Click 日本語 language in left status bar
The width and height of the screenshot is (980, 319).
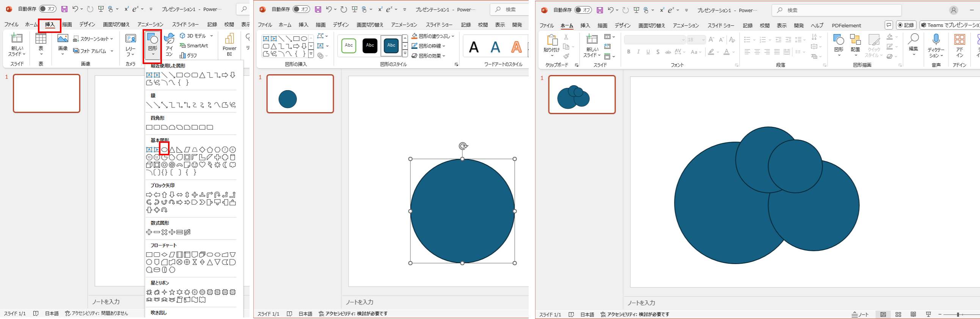(x=52, y=314)
